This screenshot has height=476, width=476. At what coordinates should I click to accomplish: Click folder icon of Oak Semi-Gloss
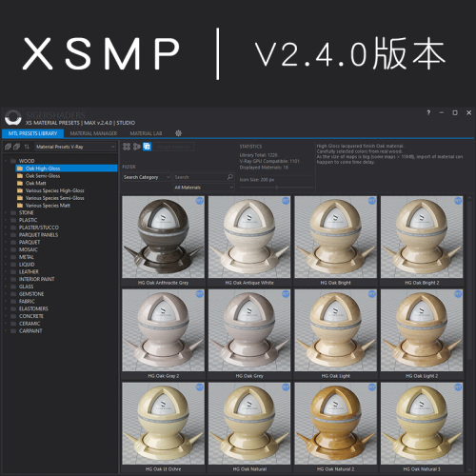pos(20,176)
